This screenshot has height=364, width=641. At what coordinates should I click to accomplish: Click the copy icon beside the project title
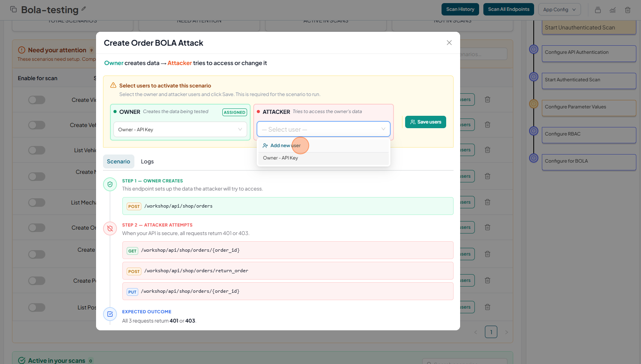coord(14,9)
